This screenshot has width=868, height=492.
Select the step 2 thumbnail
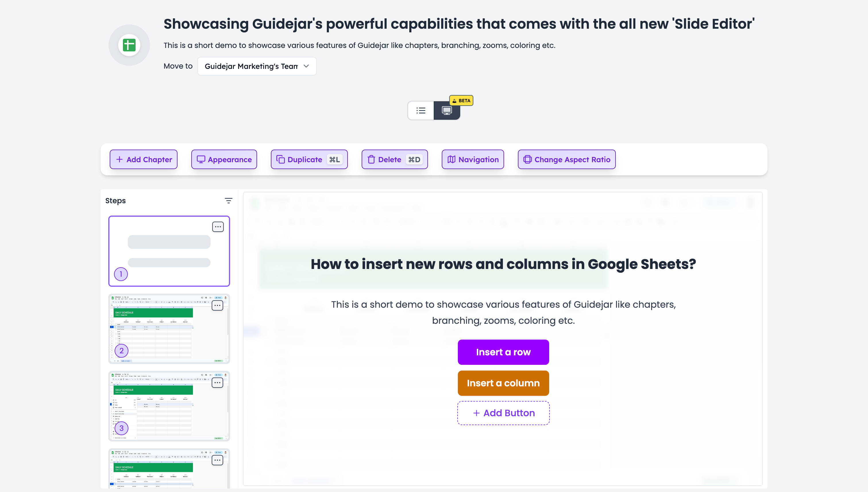(x=169, y=329)
